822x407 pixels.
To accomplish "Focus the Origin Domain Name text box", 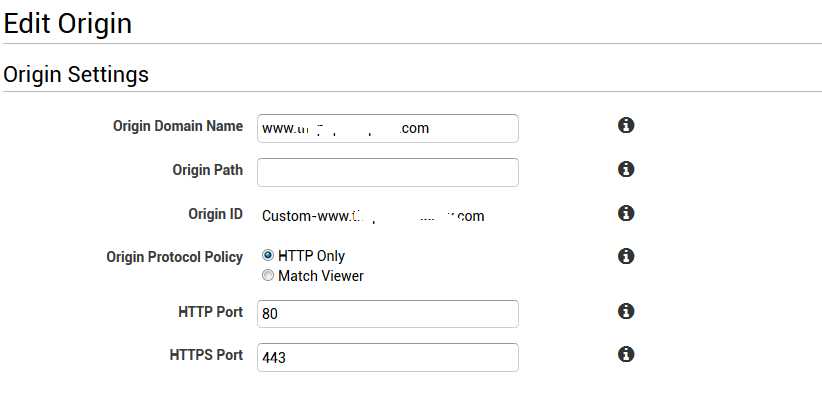I will pyautogui.click(x=387, y=128).
